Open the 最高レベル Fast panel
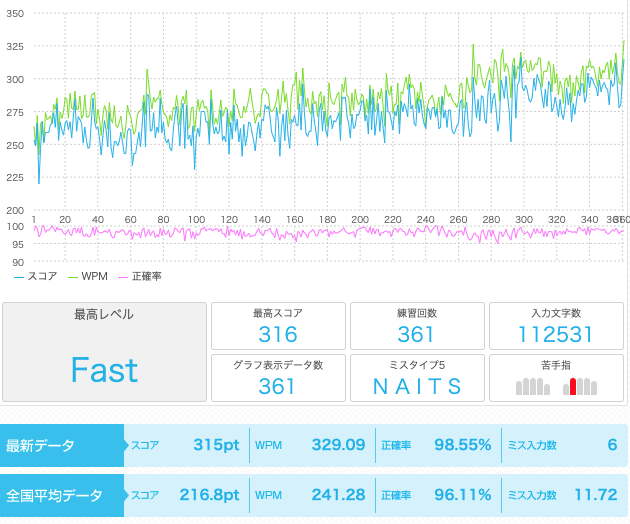This screenshot has height=524, width=630. click(x=104, y=352)
